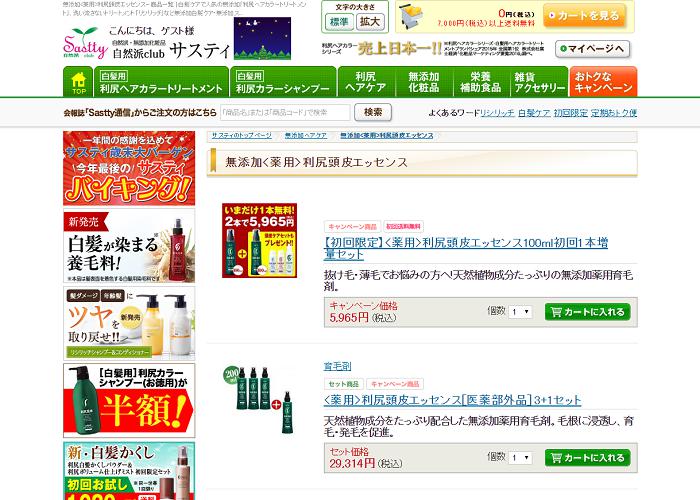Focus the product name search field
Screen dimensions: 700x500
pos(285,112)
